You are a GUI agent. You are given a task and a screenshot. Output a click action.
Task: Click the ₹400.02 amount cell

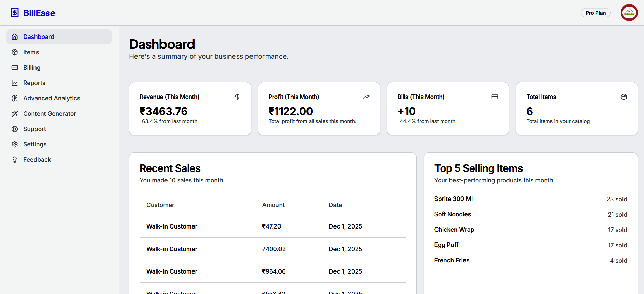(x=274, y=249)
